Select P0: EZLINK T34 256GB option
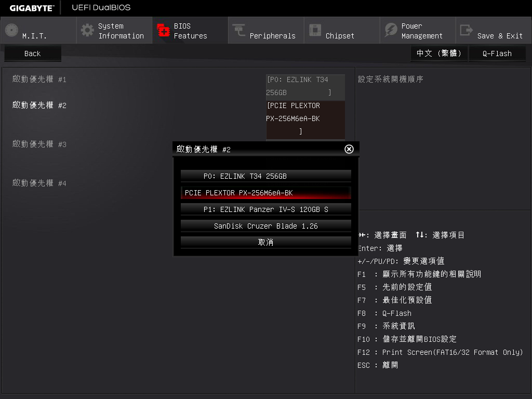Screen dimensions: 532x399 pyautogui.click(x=265, y=176)
